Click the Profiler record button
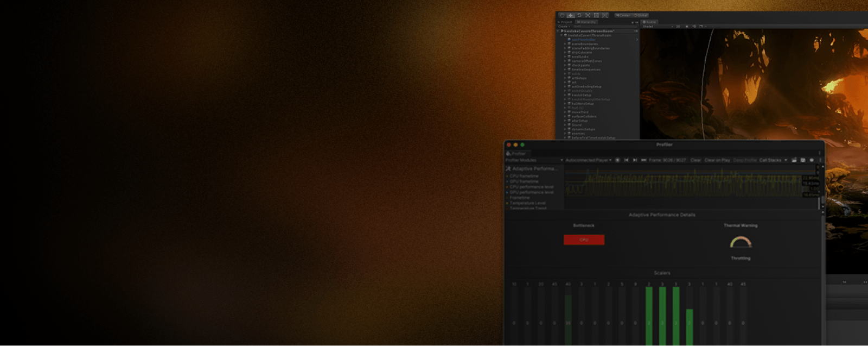This screenshot has width=868, height=346. [x=617, y=160]
